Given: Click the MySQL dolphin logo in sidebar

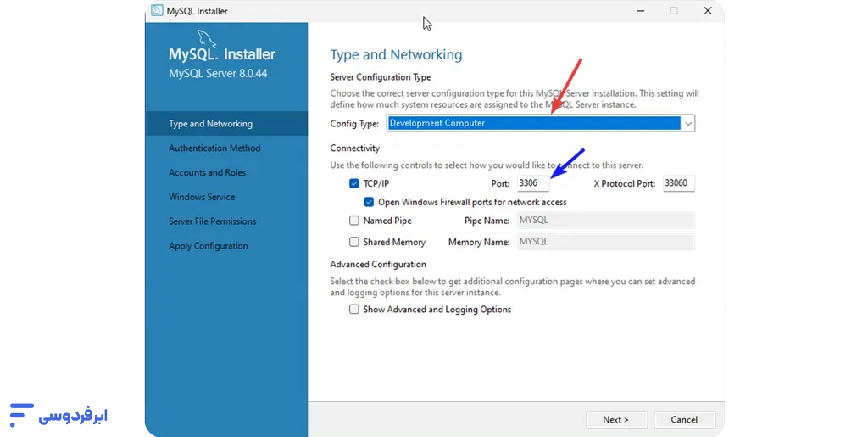Looking at the screenshot, I should click(x=207, y=39).
